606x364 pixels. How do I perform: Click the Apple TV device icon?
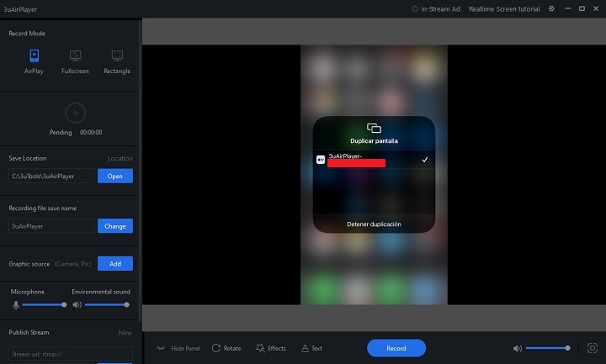click(x=321, y=160)
